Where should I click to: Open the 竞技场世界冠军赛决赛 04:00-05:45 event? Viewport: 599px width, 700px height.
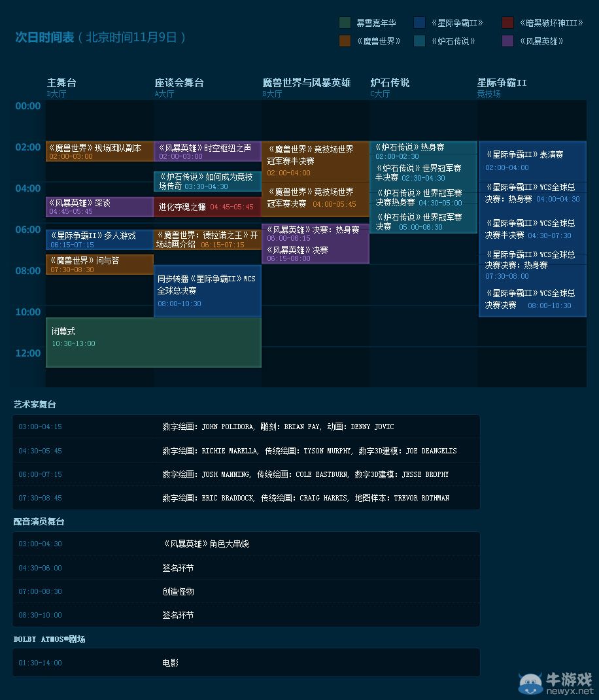pyautogui.click(x=316, y=200)
